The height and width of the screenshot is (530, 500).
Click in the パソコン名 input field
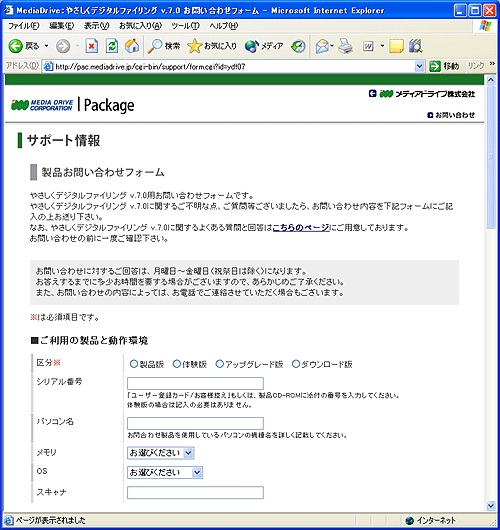[x=195, y=424]
